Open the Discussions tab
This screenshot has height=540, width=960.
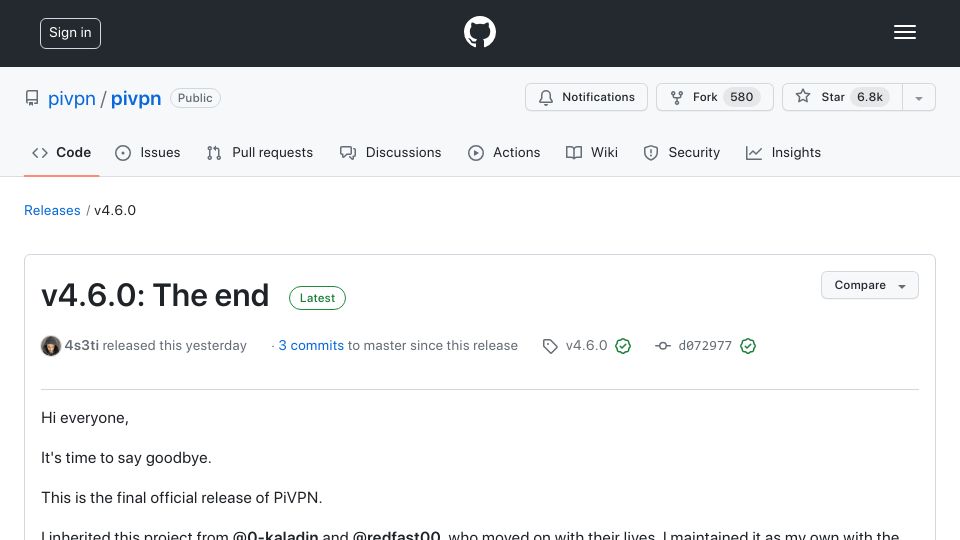click(x=390, y=152)
